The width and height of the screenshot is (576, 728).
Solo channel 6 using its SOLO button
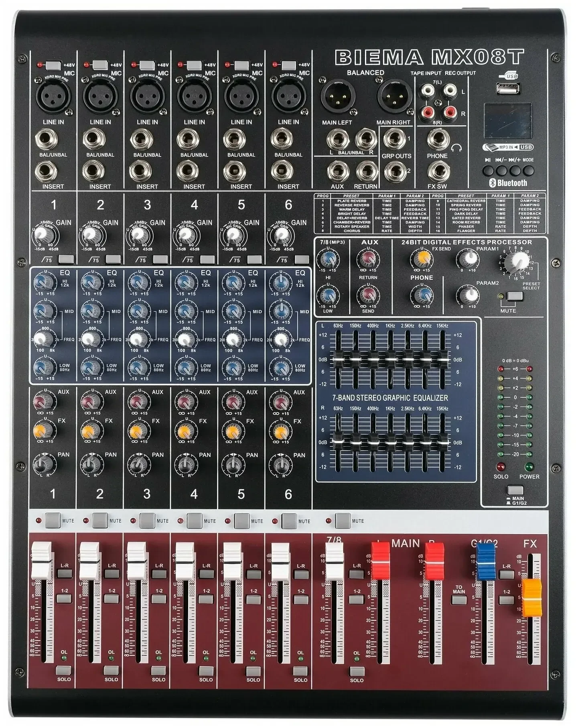[300, 671]
